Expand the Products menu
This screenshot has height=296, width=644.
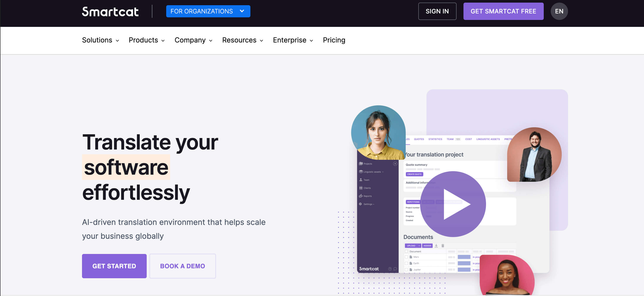147,40
